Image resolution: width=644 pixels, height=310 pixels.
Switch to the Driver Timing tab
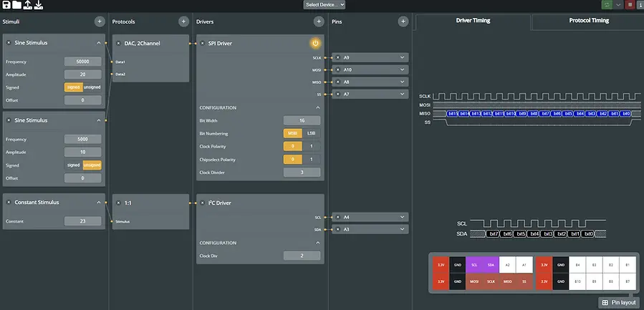pos(473,21)
